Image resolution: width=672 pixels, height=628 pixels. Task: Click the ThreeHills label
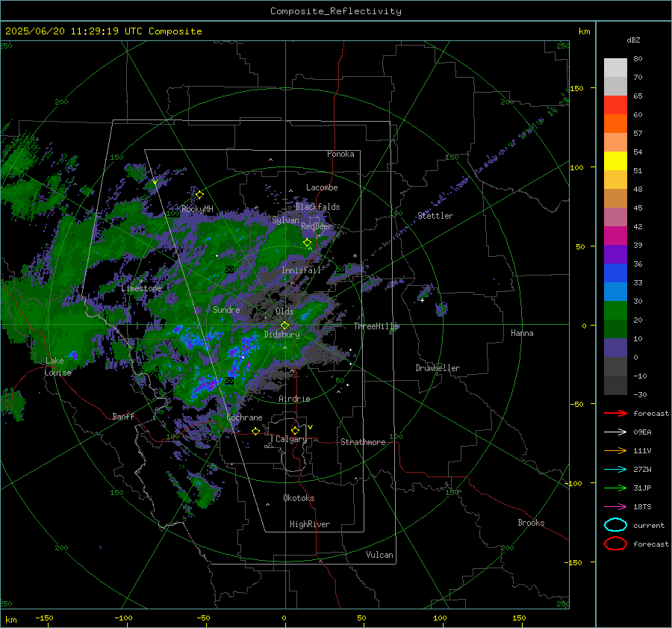[376, 326]
